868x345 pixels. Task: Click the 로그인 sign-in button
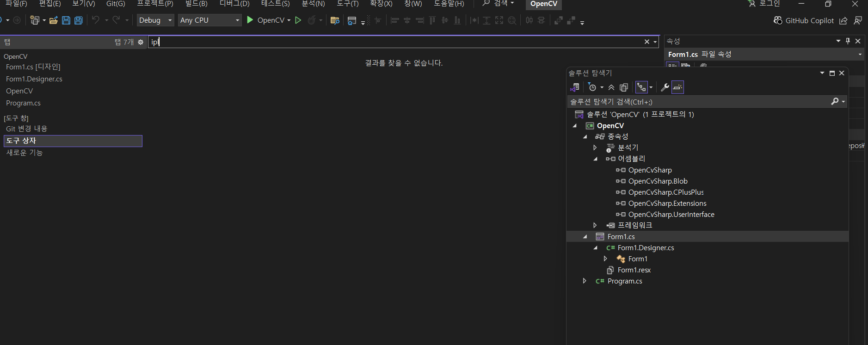[x=764, y=4]
